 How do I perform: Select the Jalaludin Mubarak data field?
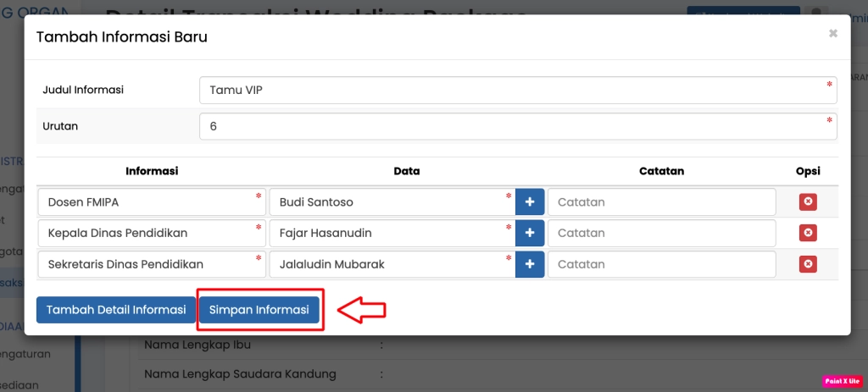[x=391, y=264]
